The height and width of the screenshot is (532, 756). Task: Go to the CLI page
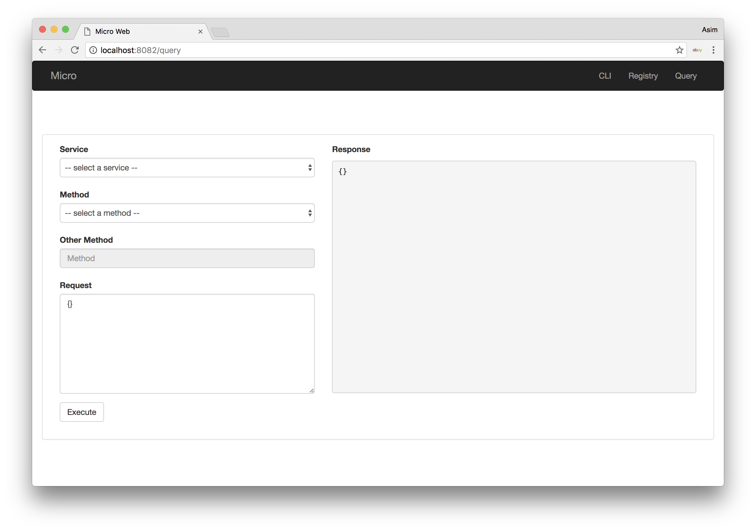[605, 76]
